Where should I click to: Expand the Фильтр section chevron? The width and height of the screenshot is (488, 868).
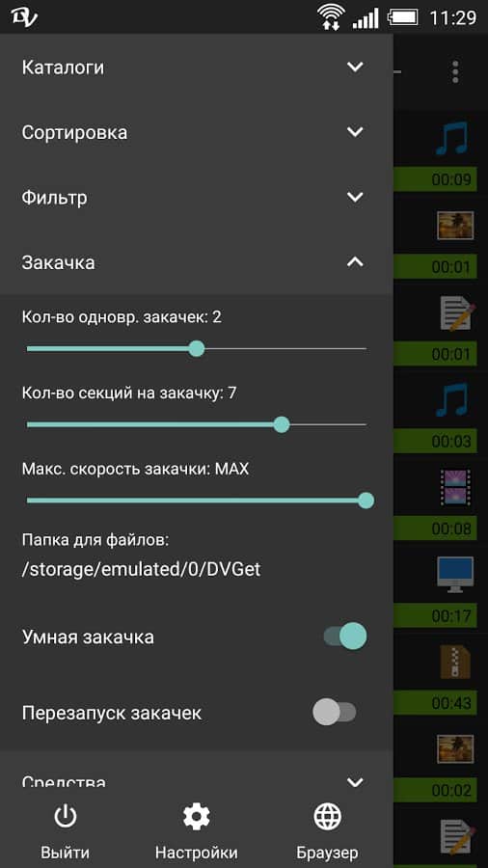(355, 197)
